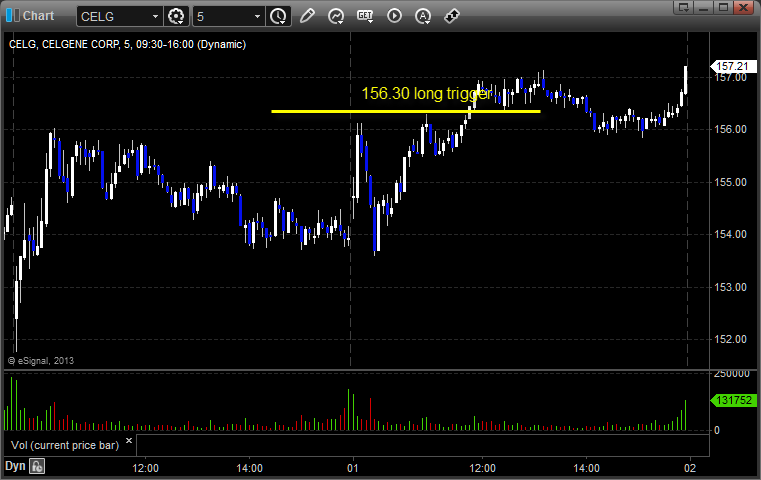Click the 250000 volume axis label
The image size is (761, 480).
point(732,374)
